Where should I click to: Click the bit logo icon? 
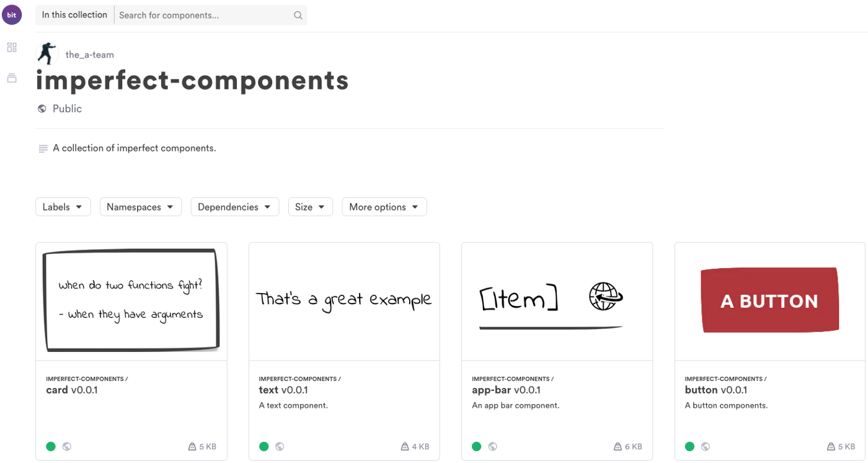point(12,15)
